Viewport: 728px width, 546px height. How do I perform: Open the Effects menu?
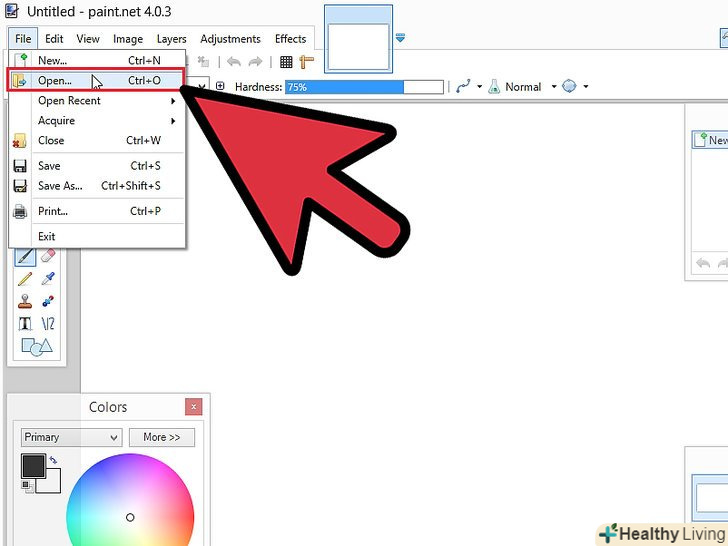click(x=290, y=39)
